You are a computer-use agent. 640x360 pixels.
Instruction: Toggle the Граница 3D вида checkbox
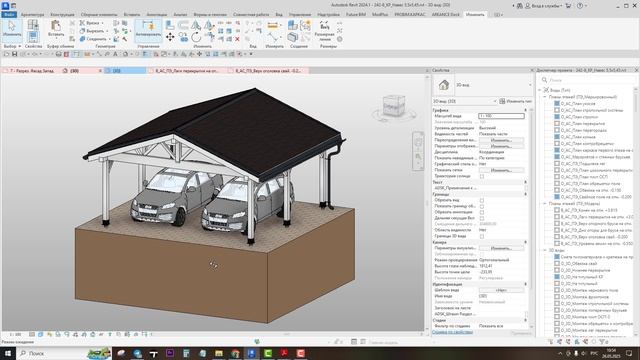(482, 236)
